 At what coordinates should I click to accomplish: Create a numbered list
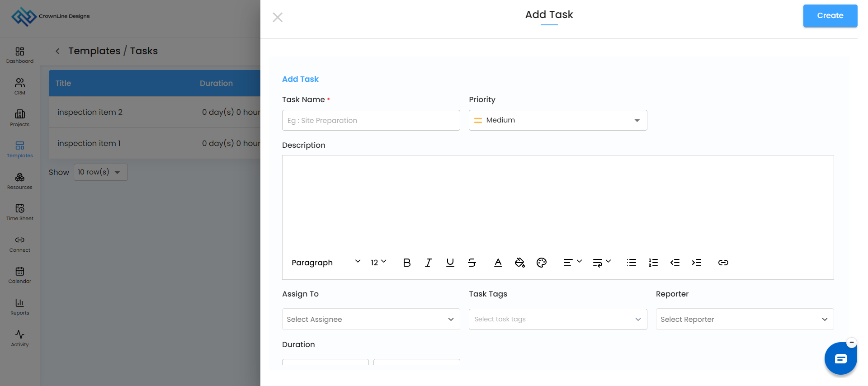653,263
